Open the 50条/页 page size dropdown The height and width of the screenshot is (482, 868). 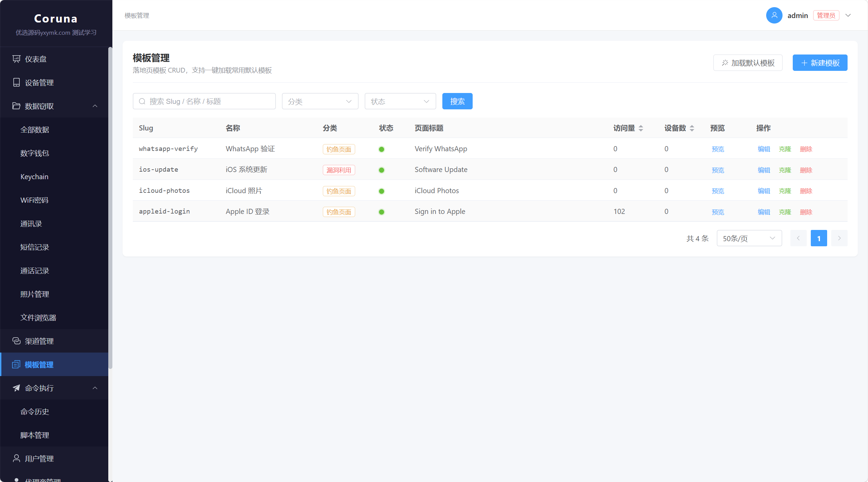[x=749, y=238]
